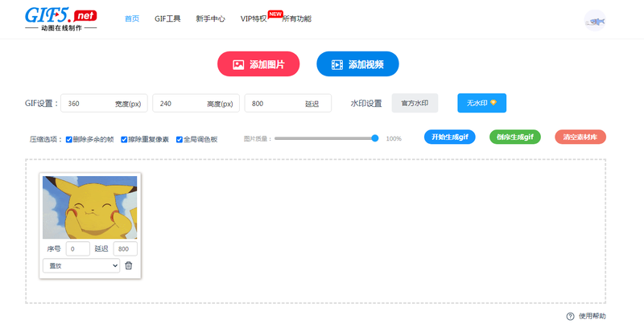Click the question mark help icon

pyautogui.click(x=570, y=316)
